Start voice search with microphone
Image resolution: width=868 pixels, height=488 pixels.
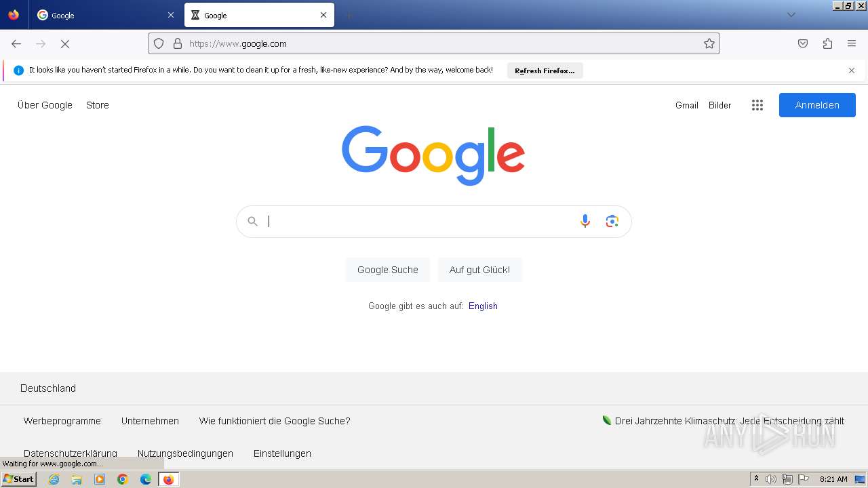point(585,221)
